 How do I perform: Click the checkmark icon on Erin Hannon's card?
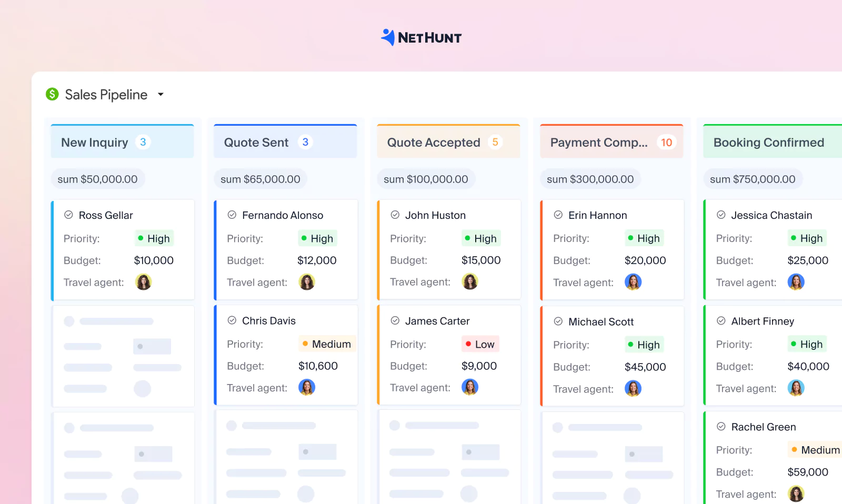[x=559, y=215]
